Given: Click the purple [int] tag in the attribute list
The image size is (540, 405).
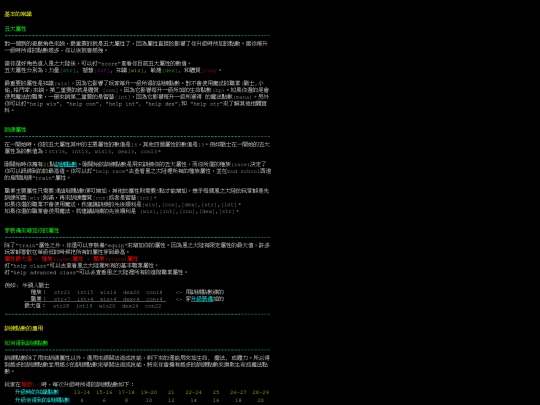Looking at the screenshot, I should pos(102,70).
